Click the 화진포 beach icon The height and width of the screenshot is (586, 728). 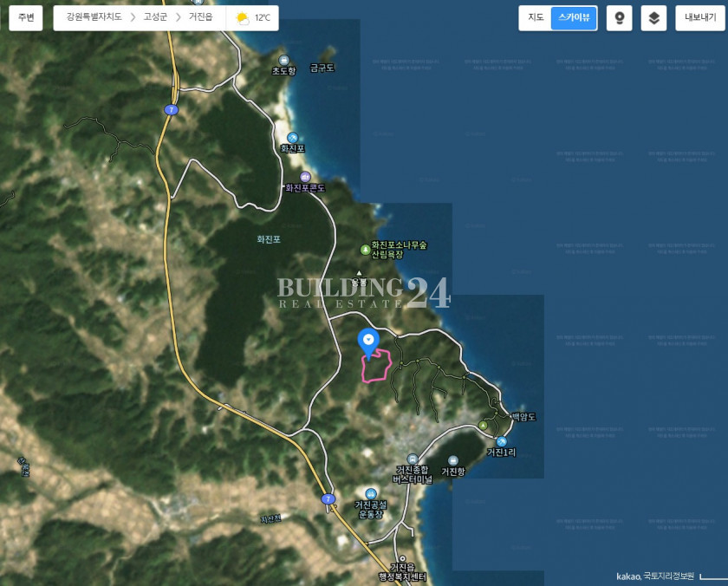292,138
